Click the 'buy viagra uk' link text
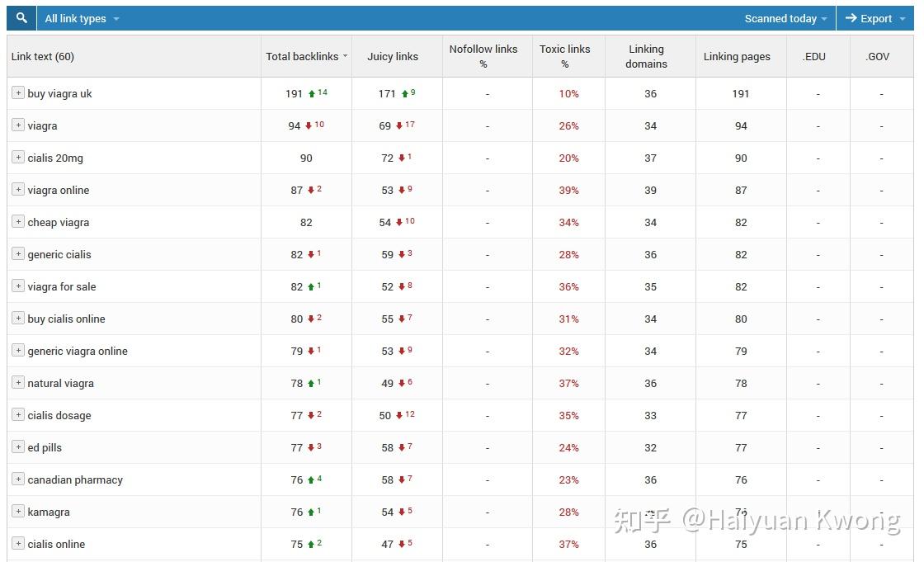The image size is (924, 562). point(59,94)
